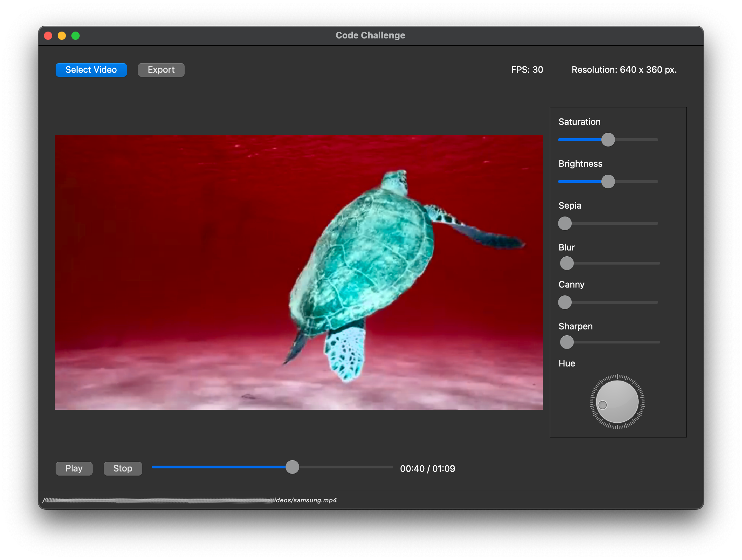Image resolution: width=742 pixels, height=560 pixels.
Task: Click the video timeline slider handle
Action: pyautogui.click(x=292, y=467)
